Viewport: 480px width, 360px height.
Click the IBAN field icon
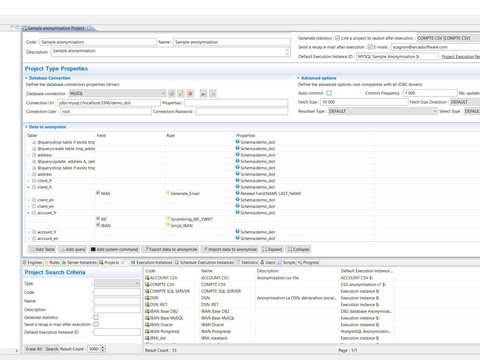pyautogui.click(x=98, y=225)
